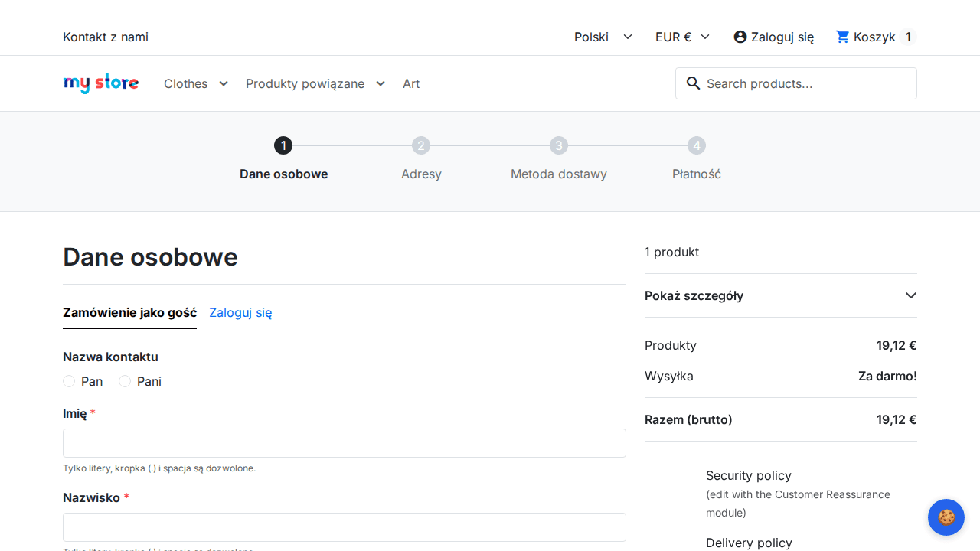Expand the Clothes menu chevron
The width and height of the screenshot is (980, 551).
click(x=224, y=83)
